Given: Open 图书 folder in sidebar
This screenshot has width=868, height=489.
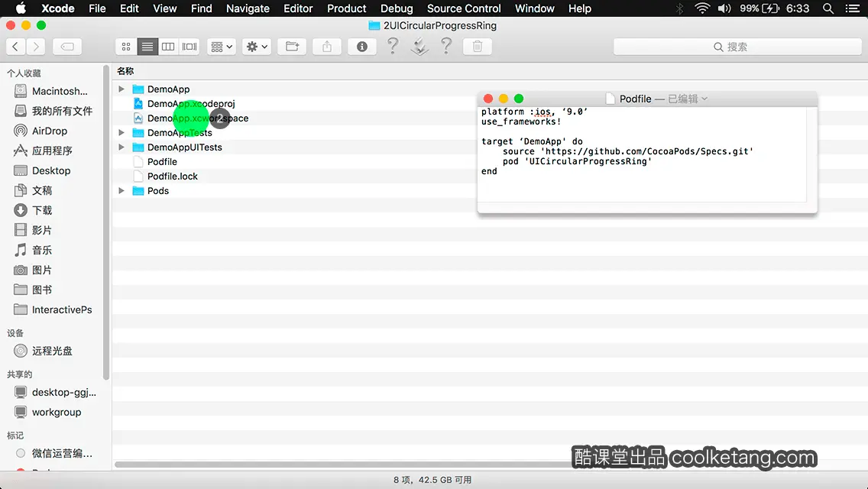Looking at the screenshot, I should coord(33,290).
